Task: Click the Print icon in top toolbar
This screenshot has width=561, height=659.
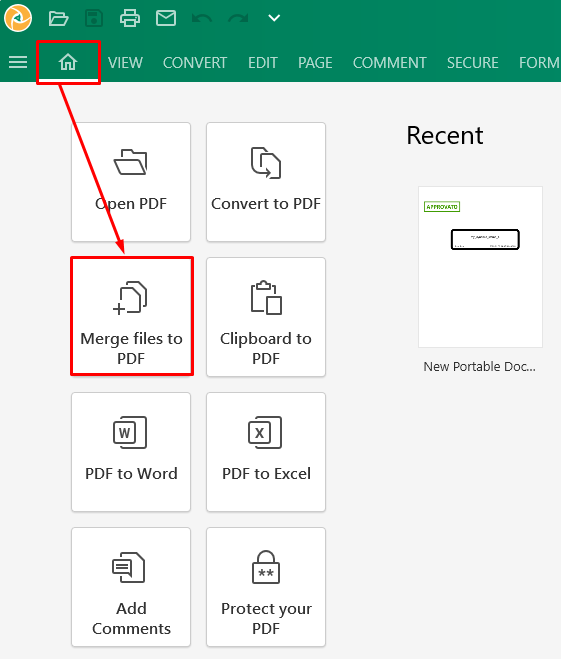Action: pyautogui.click(x=130, y=18)
